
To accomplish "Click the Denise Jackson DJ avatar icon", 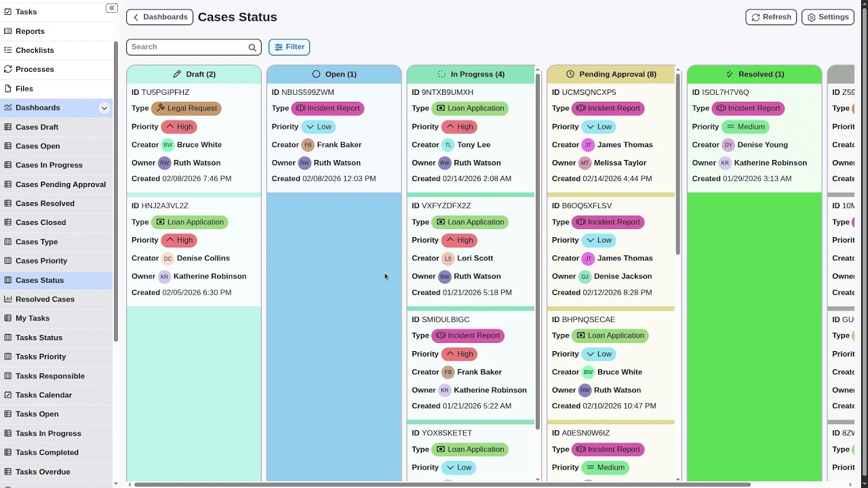I will pyautogui.click(x=585, y=277).
